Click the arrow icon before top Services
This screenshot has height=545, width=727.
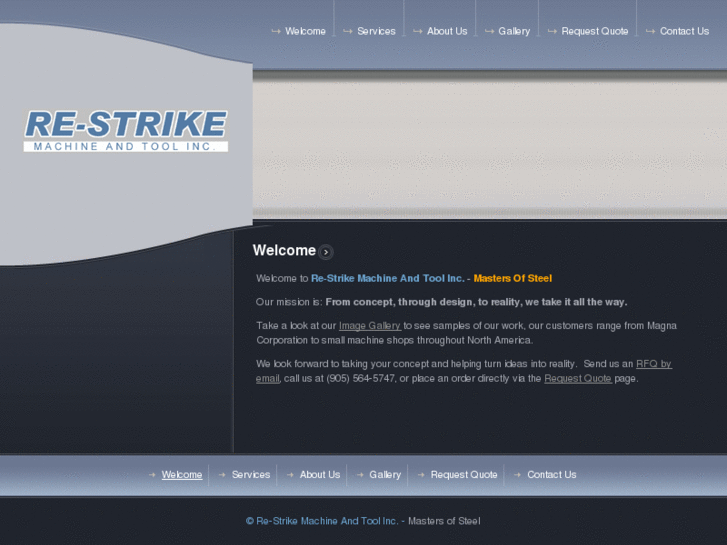point(348,31)
